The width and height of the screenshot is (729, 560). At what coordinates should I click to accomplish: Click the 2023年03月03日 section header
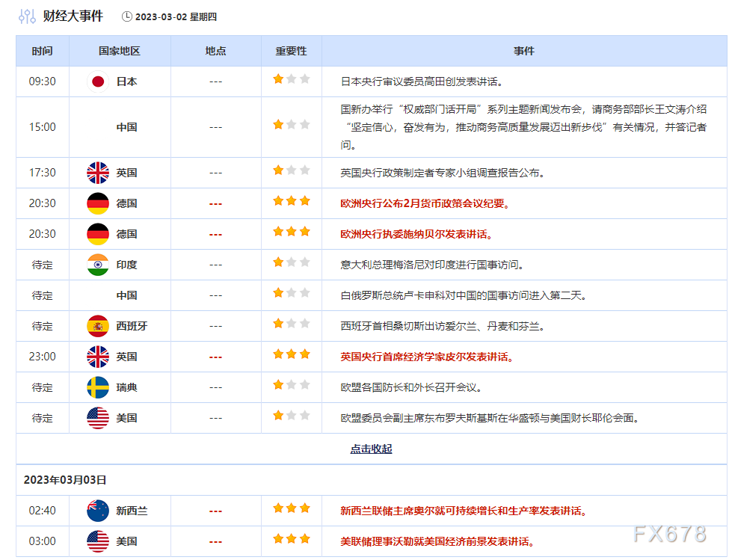pyautogui.click(x=65, y=480)
